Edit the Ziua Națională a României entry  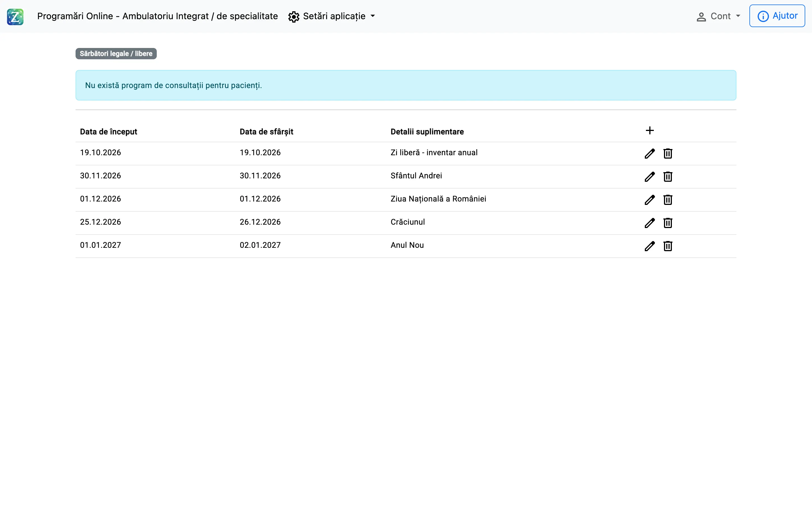click(650, 200)
